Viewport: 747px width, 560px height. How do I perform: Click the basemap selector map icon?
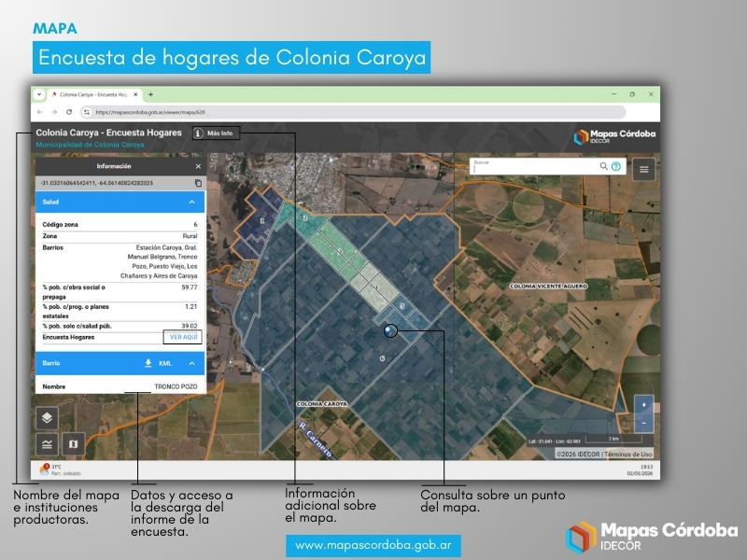point(72,443)
